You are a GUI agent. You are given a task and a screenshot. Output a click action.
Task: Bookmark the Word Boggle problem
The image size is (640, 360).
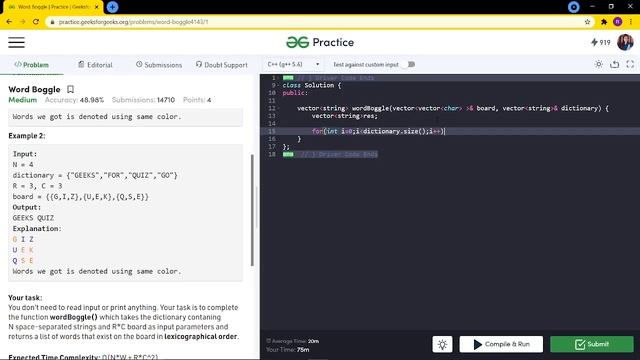click(x=70, y=89)
